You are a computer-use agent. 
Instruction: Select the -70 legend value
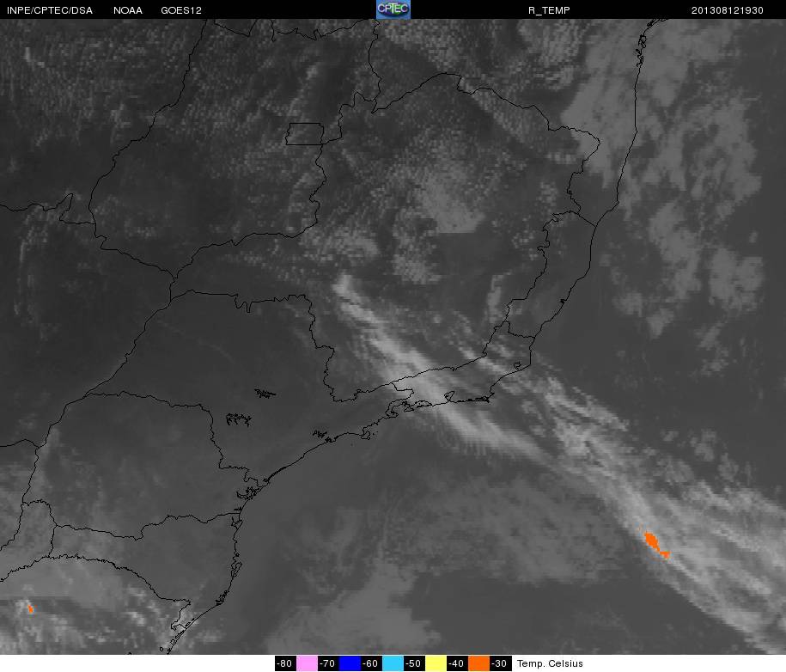click(328, 663)
